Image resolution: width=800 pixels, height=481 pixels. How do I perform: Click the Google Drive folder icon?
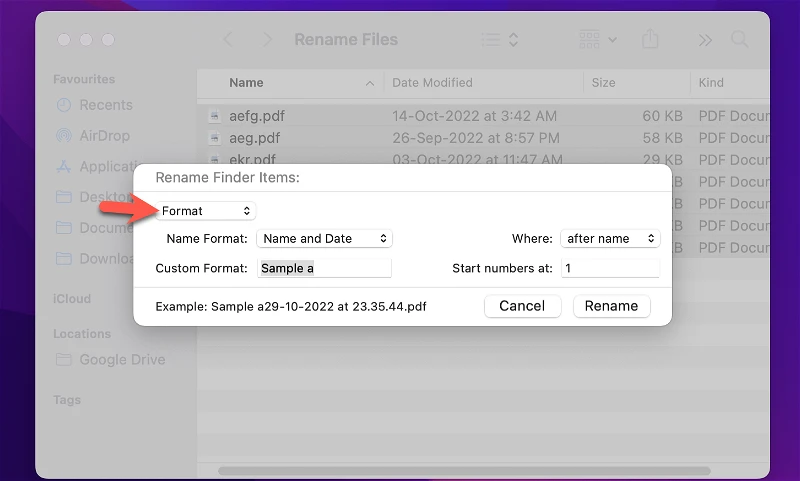tap(64, 360)
